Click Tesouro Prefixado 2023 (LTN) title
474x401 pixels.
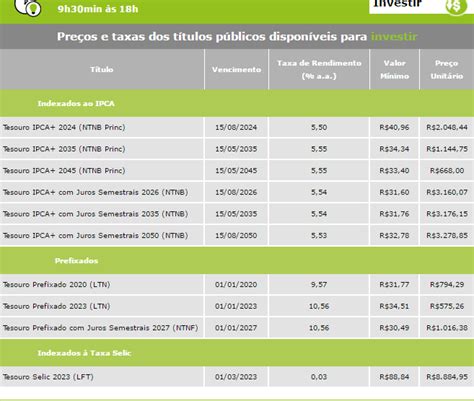pos(56,306)
